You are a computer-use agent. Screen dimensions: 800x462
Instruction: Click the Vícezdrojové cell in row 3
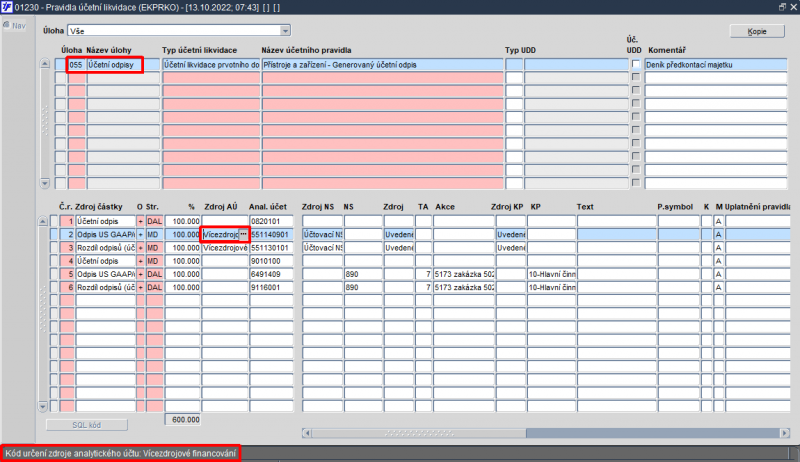tap(225, 248)
